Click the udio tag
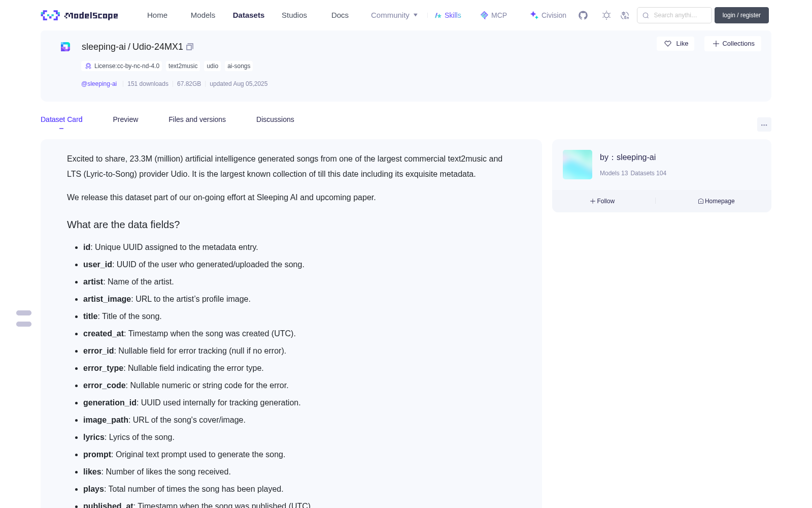This screenshot has width=812, height=508. click(212, 66)
